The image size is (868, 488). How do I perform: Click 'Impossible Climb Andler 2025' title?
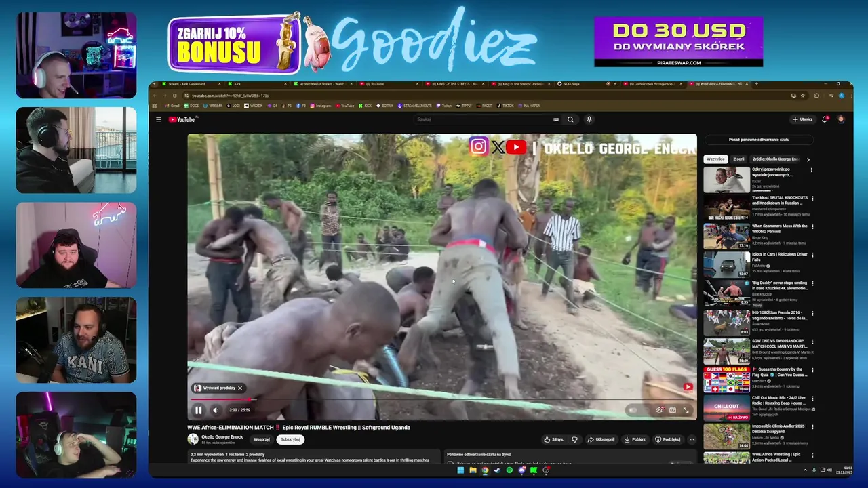[778, 428]
